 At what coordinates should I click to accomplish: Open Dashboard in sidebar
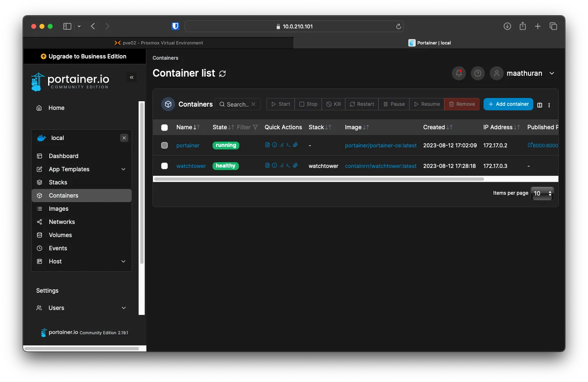[x=81, y=156]
